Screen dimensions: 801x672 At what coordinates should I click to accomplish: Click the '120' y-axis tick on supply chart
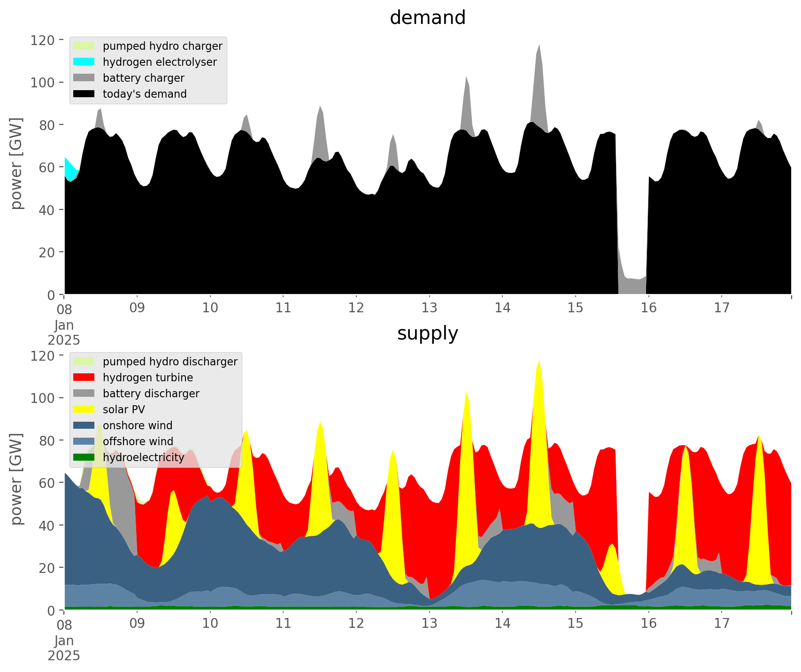click(43, 355)
